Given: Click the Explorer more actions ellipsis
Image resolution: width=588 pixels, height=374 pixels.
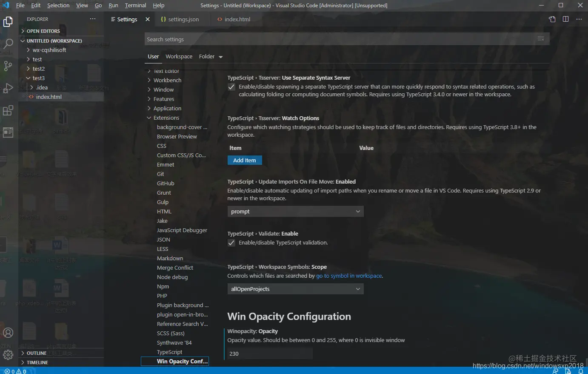Looking at the screenshot, I should click(93, 19).
